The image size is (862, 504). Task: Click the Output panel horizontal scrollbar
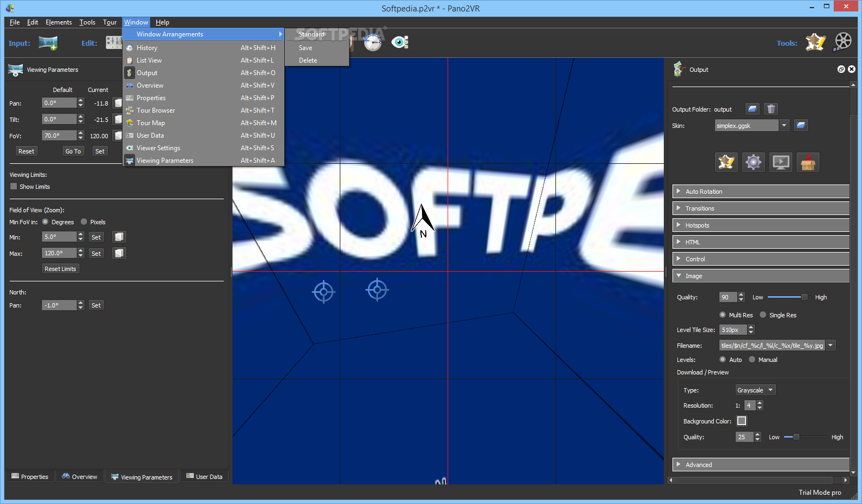click(x=759, y=480)
